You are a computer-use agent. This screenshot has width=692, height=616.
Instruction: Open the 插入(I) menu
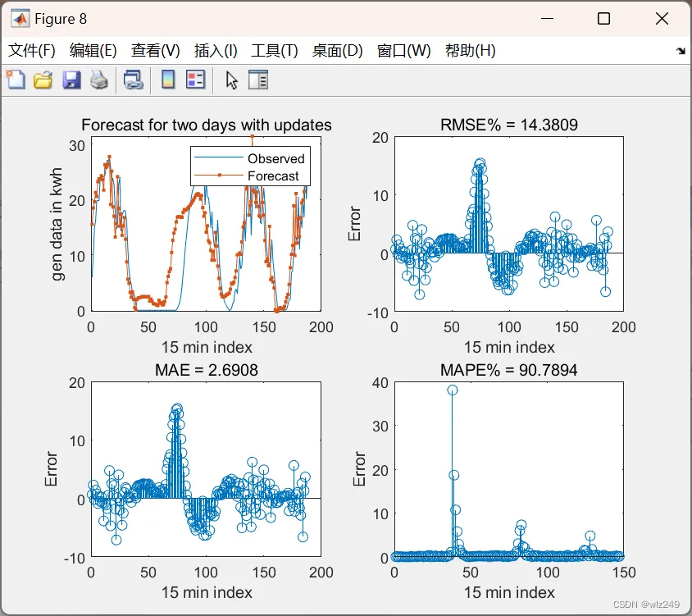point(216,50)
